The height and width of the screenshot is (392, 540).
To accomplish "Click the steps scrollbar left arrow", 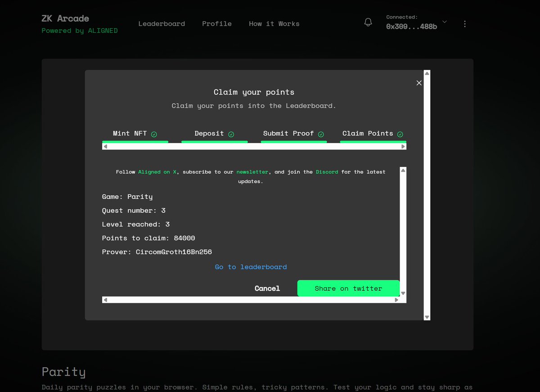I will pyautogui.click(x=105, y=146).
